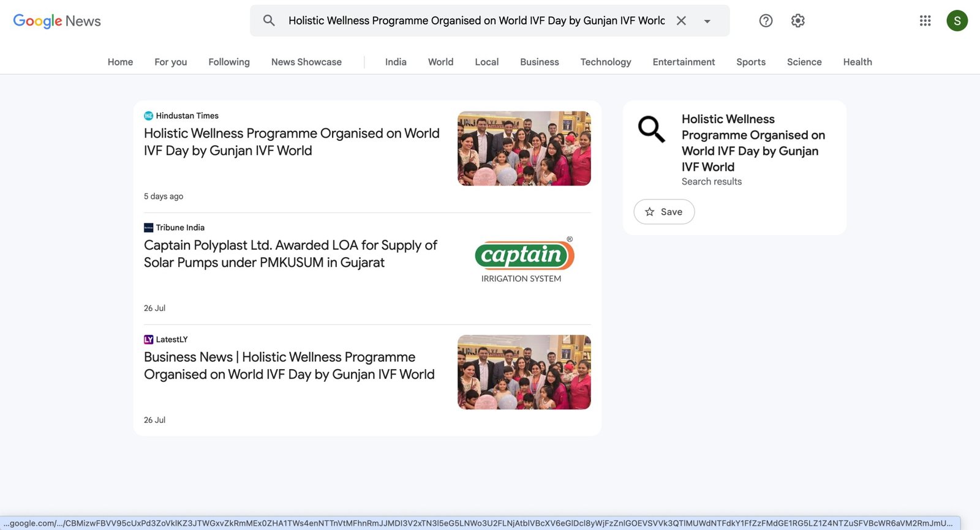
Task: Open advanced search options dropdown arrow
Action: click(707, 21)
